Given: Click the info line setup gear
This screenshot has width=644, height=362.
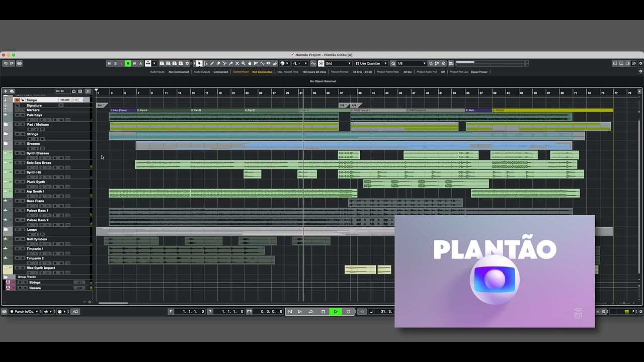Looking at the screenshot, I should [x=640, y=71].
